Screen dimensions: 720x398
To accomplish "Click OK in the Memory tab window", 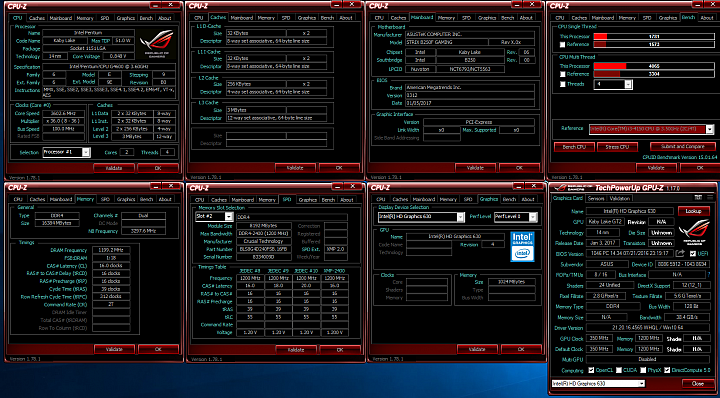I will click(x=158, y=349).
